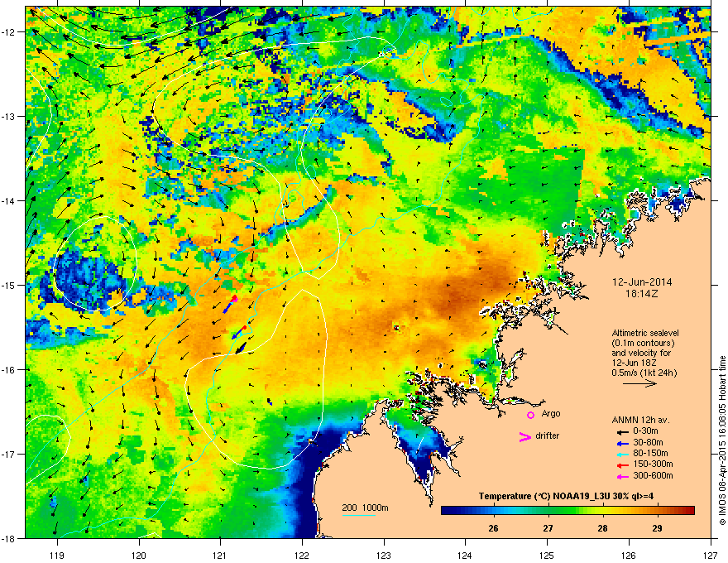
Task: Click the vertical IMOS copyright timestamp text
Action: tap(722, 440)
